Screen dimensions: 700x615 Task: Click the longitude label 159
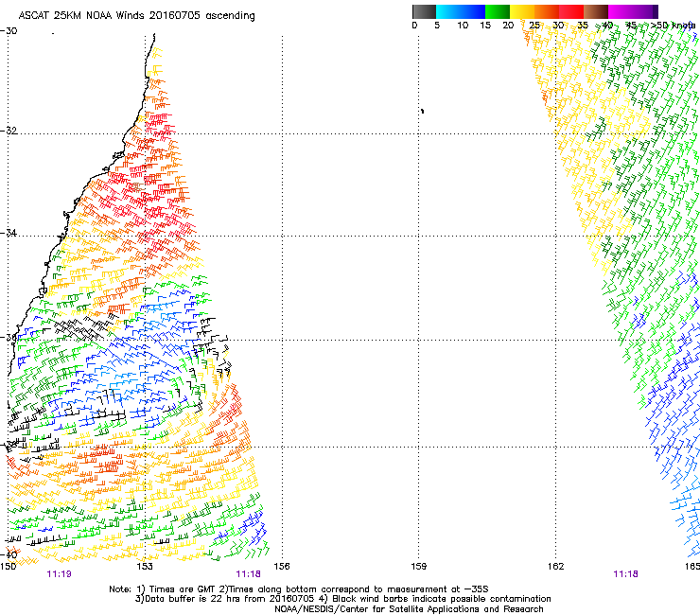[419, 567]
